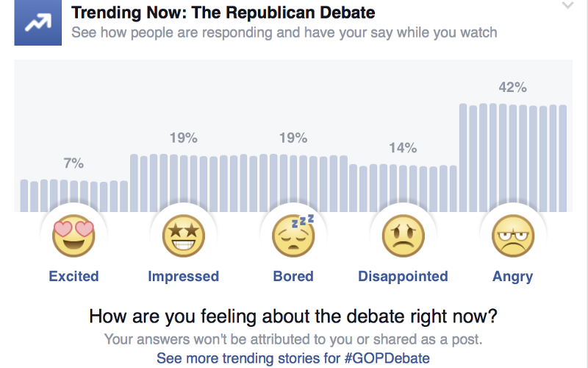
Task: Click the 14% Disappointed bar group
Action: (x=403, y=188)
